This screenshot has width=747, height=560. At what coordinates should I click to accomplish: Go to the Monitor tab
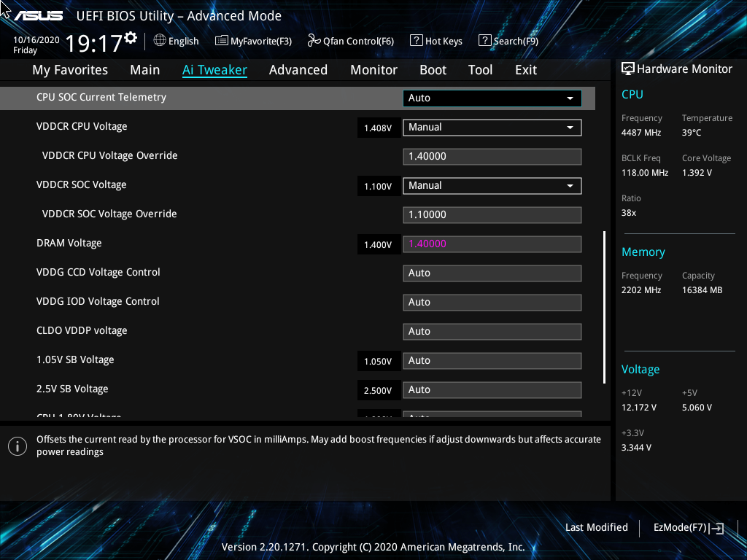pyautogui.click(x=374, y=70)
